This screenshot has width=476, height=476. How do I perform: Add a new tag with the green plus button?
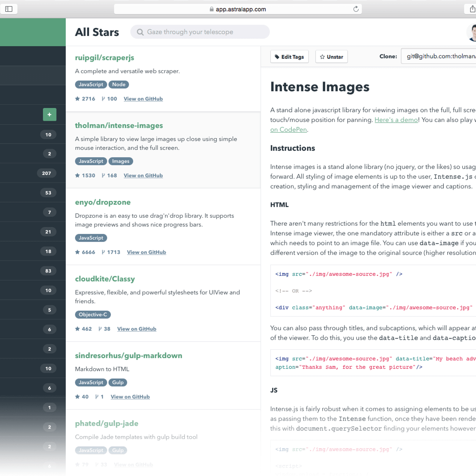pyautogui.click(x=50, y=115)
